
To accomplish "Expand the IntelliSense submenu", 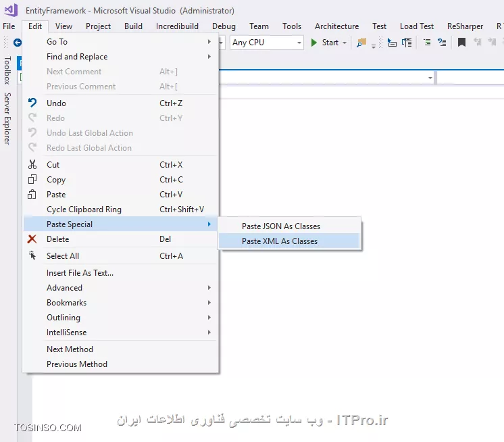I will pos(209,332).
